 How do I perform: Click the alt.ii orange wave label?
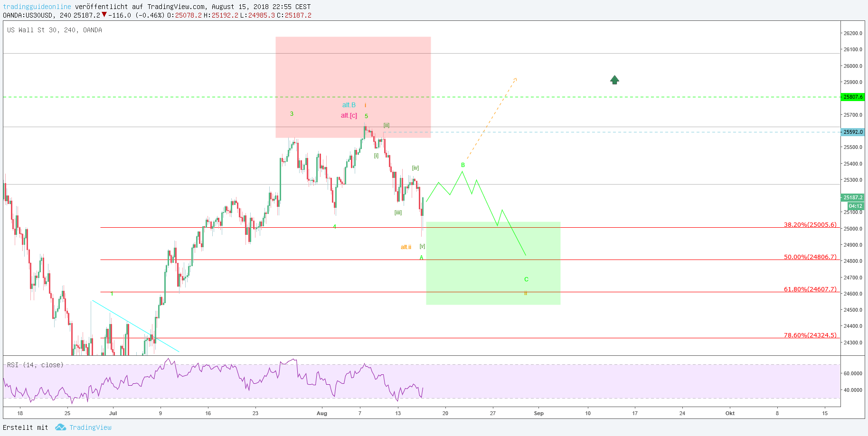pos(406,247)
